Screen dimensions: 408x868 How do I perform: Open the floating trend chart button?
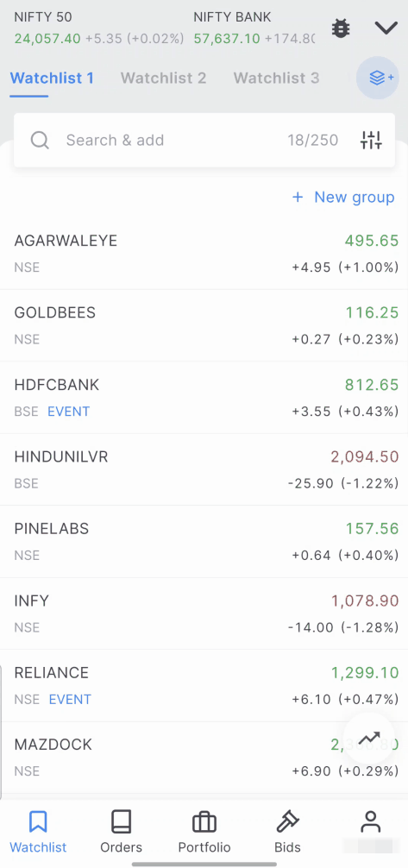point(369,738)
